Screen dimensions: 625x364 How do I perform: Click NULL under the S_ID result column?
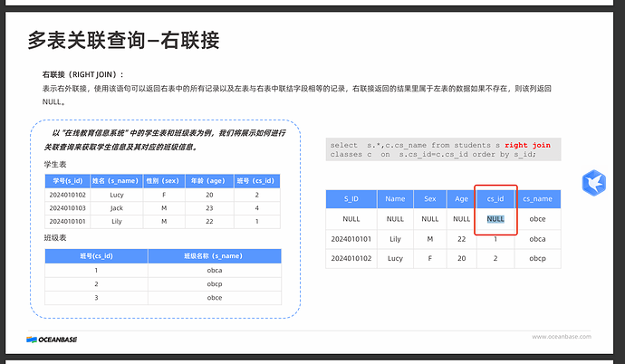coord(351,219)
